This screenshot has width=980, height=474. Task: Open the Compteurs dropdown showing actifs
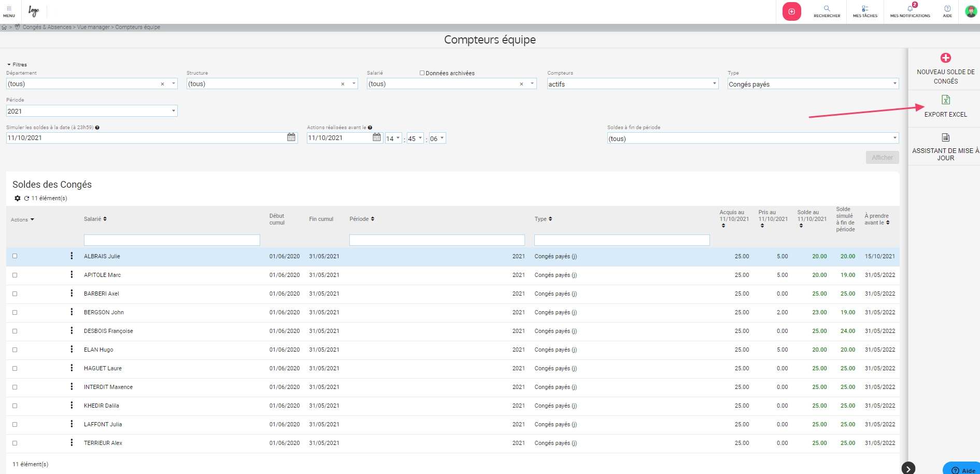[633, 83]
